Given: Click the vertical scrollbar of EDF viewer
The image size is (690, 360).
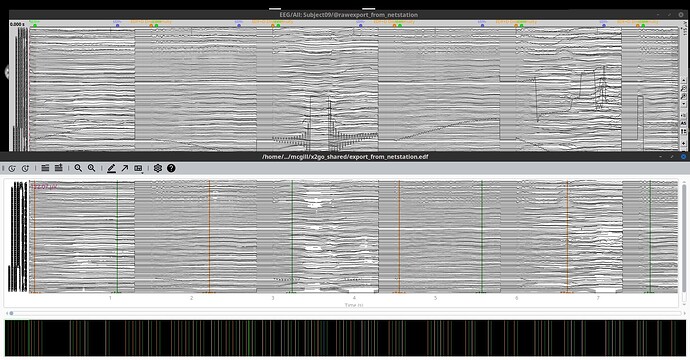Looking at the screenshot, I should coord(684,242).
